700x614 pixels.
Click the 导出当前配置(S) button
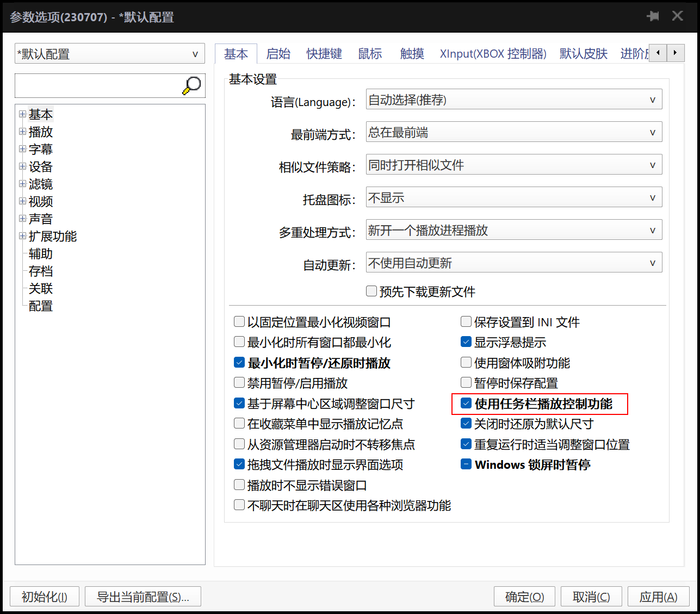coord(143,596)
